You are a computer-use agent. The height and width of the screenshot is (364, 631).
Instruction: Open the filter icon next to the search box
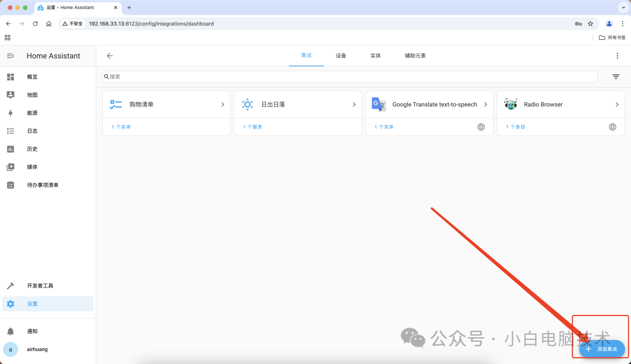pyautogui.click(x=616, y=77)
